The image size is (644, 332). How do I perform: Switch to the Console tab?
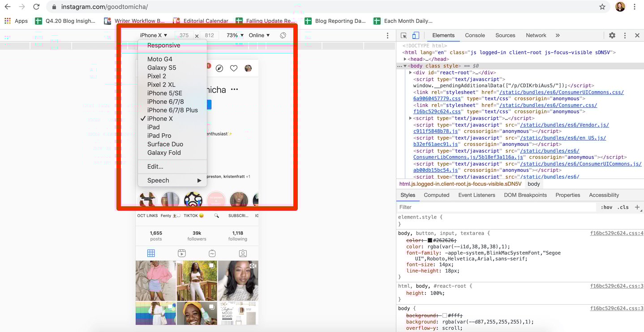click(x=475, y=35)
